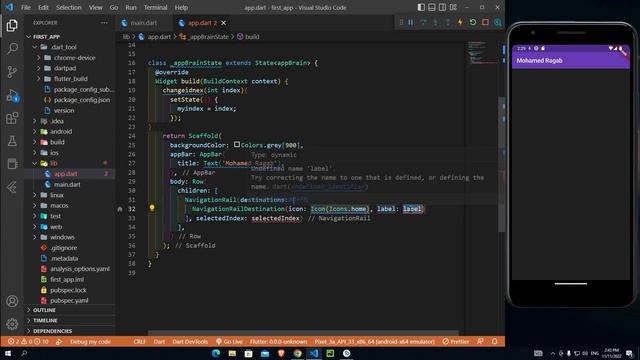Image resolution: width=640 pixels, height=360 pixels.
Task: Click the notifications bell in status bar
Action: 494,341
